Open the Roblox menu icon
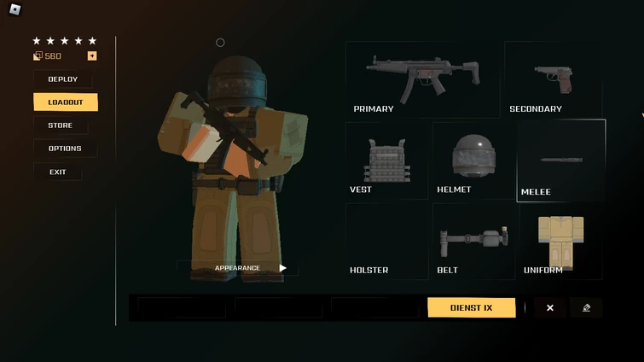Screen dimensions: 644x362 (x=15, y=9)
